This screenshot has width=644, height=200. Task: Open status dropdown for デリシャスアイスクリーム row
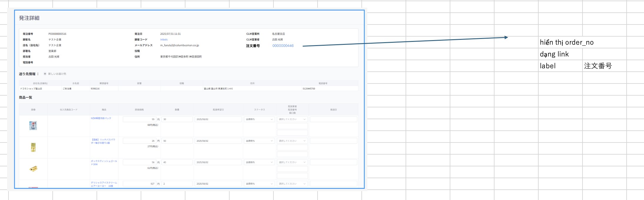(x=259, y=184)
